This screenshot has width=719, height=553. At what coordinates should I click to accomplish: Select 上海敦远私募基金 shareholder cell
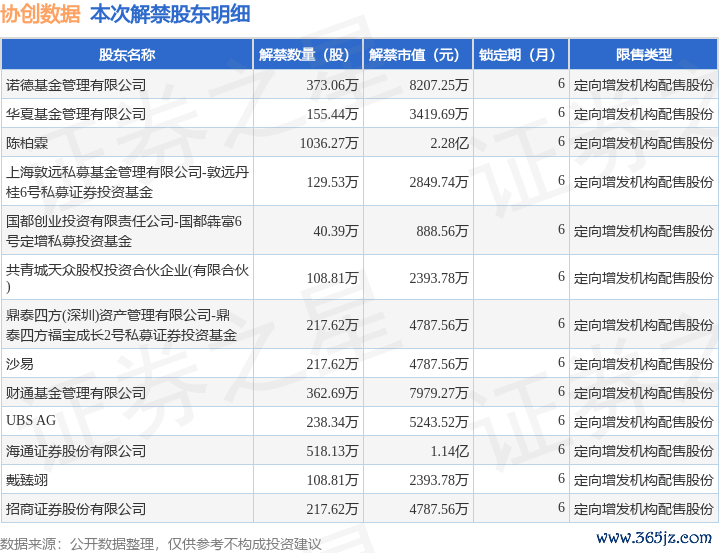[x=127, y=182]
